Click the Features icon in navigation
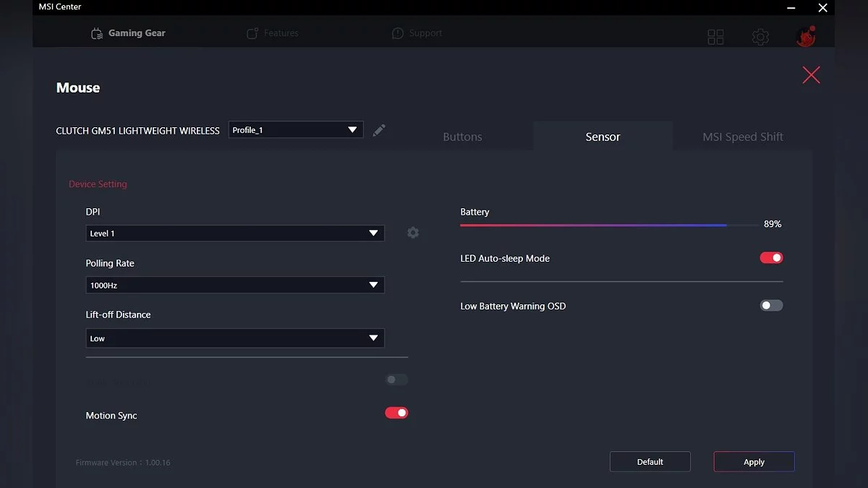 [252, 33]
